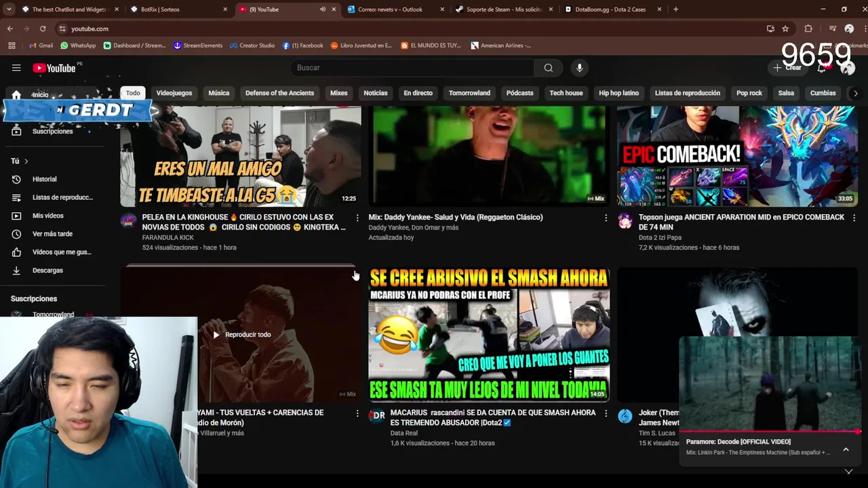Open the browser Extensions puzzle icon
Viewport: 868px width, 488px height.
pos(808,28)
